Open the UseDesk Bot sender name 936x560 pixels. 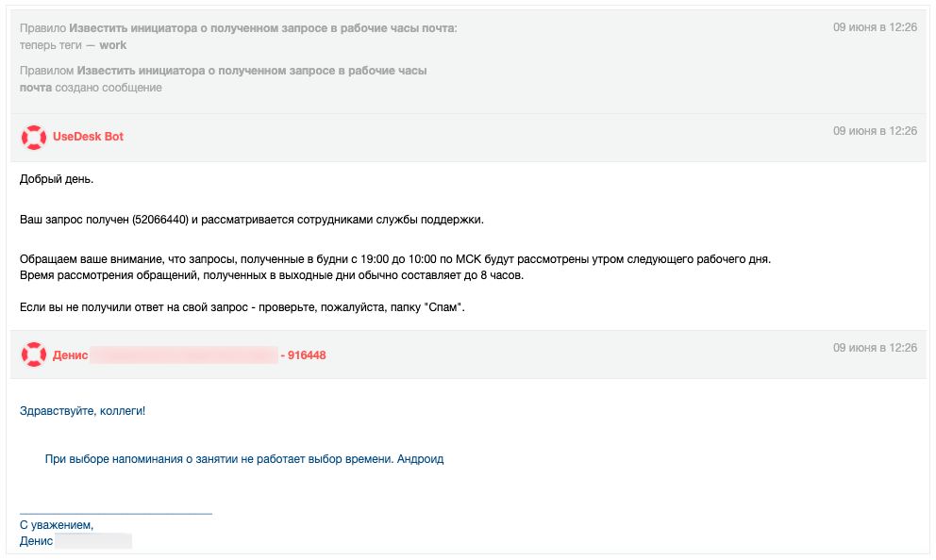pos(88,137)
